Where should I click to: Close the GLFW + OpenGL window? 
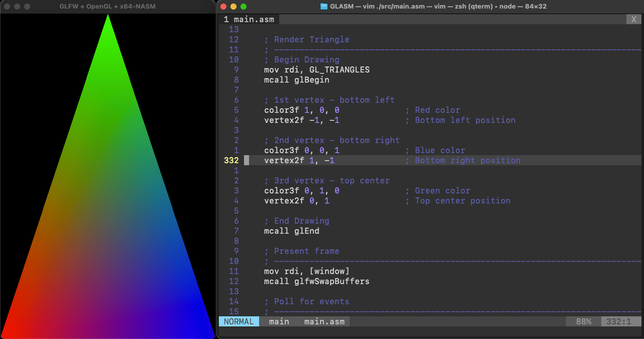tap(7, 7)
